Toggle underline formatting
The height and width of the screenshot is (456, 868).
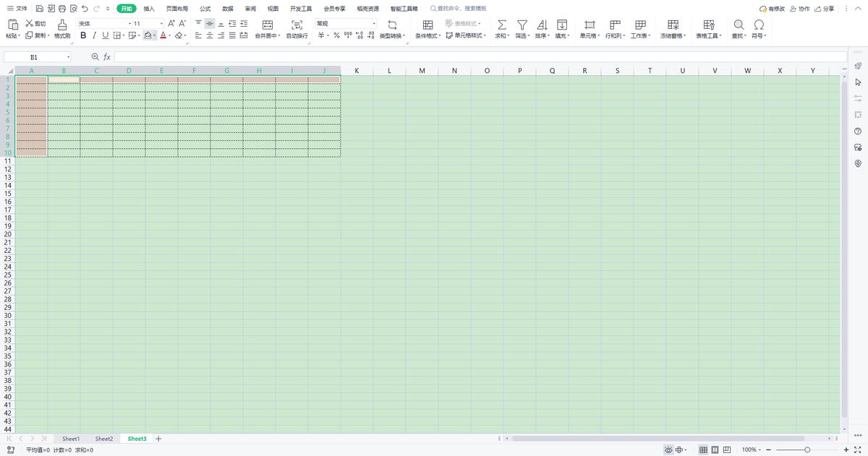(105, 35)
